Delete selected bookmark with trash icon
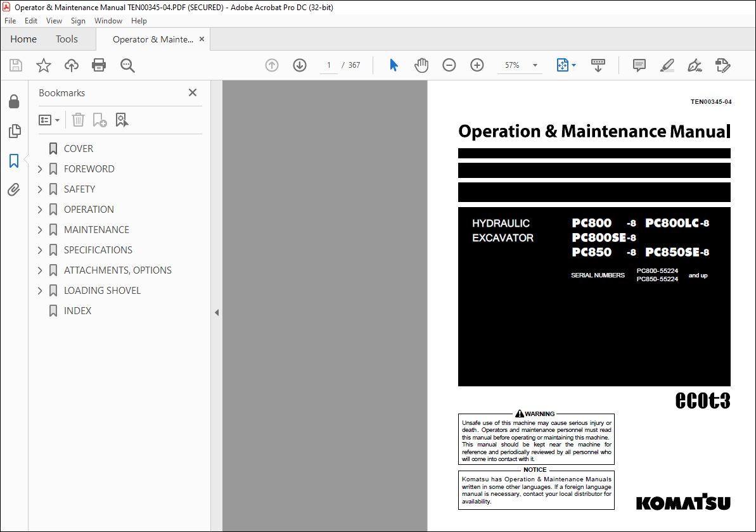756x532 pixels. (78, 120)
